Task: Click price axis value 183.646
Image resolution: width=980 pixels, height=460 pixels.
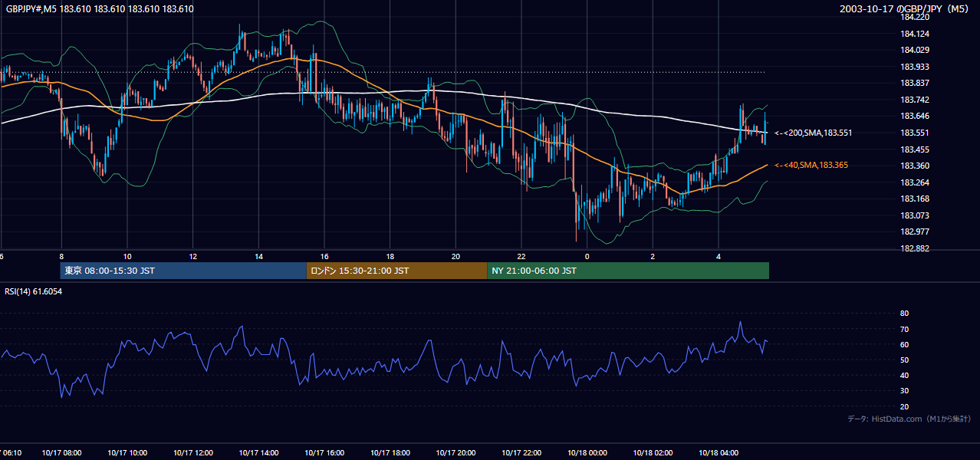Action: [x=915, y=116]
